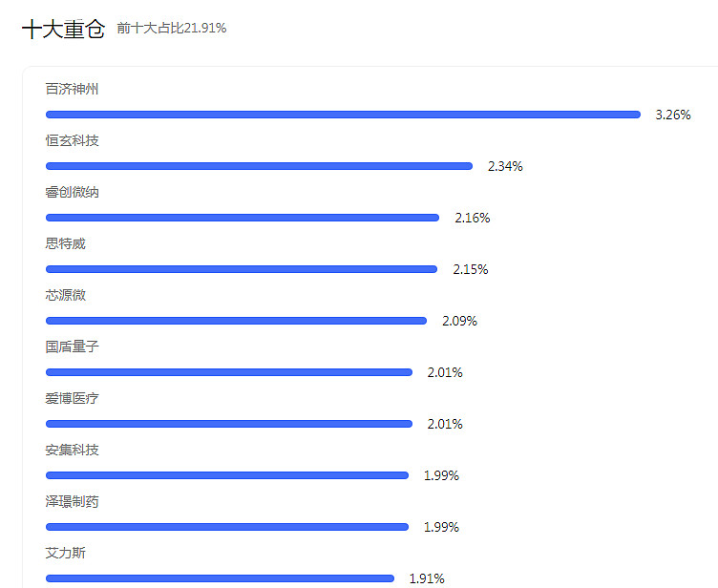The width and height of the screenshot is (718, 588).
Task: Open the 国盾量子 holding entry
Action: 72,346
